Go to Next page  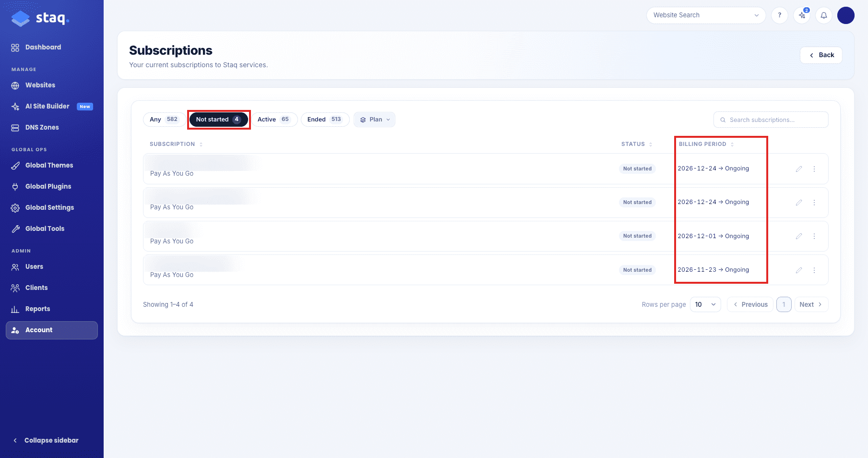click(x=811, y=304)
